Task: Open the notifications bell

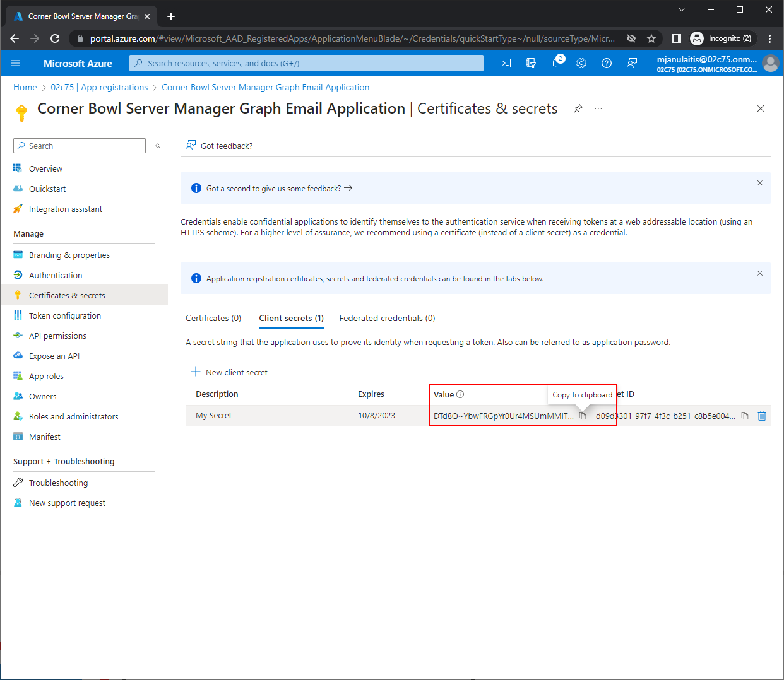Action: point(556,63)
